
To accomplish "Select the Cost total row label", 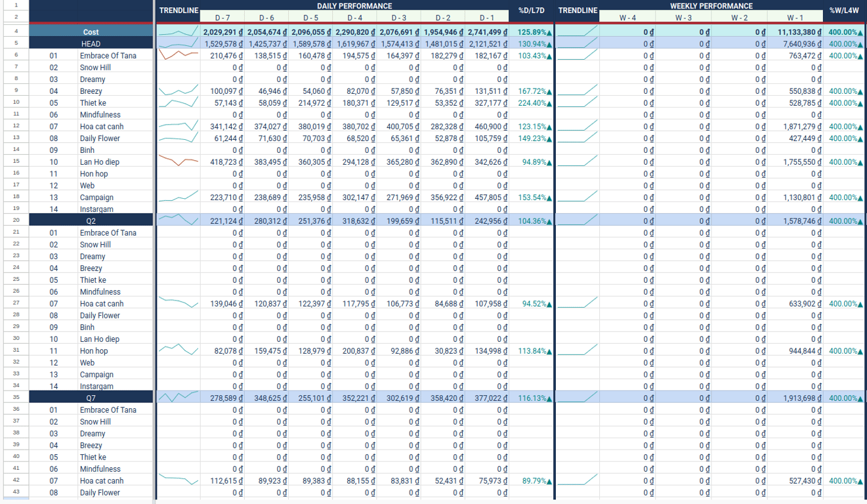I will (91, 31).
